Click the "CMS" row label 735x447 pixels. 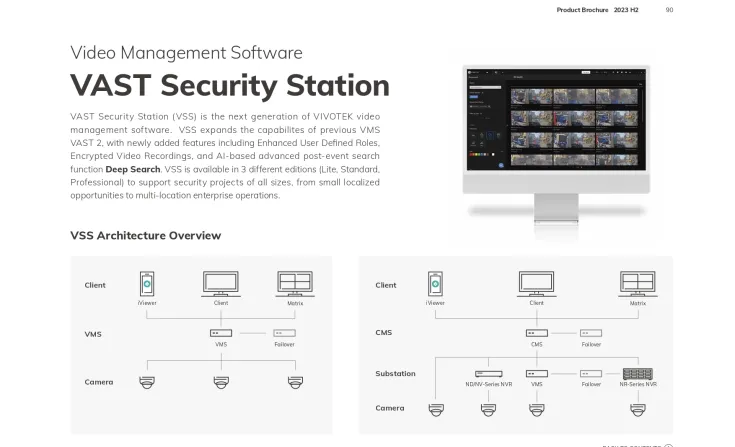coord(383,332)
